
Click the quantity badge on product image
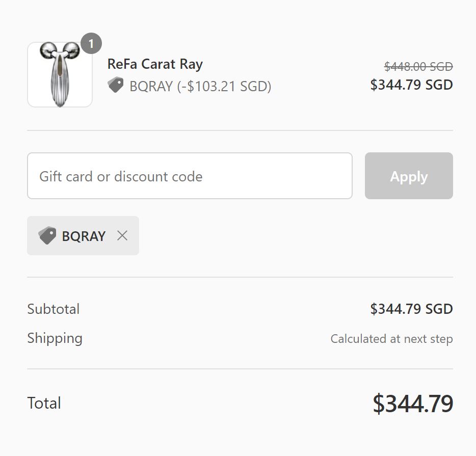(91, 44)
